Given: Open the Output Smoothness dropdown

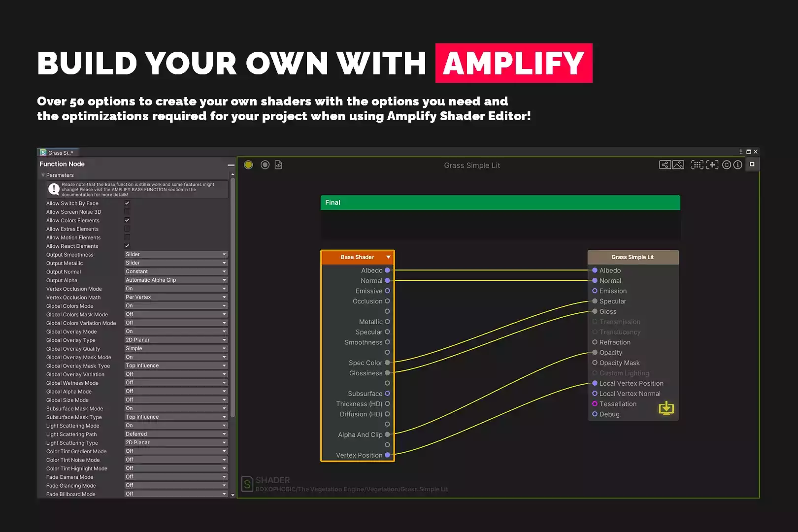Looking at the screenshot, I should click(176, 255).
